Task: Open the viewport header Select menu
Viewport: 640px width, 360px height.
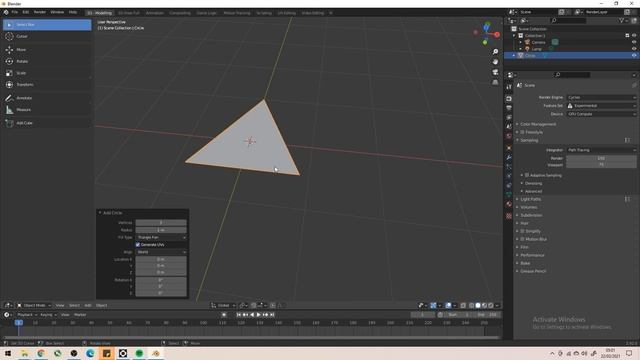Action: click(74, 306)
